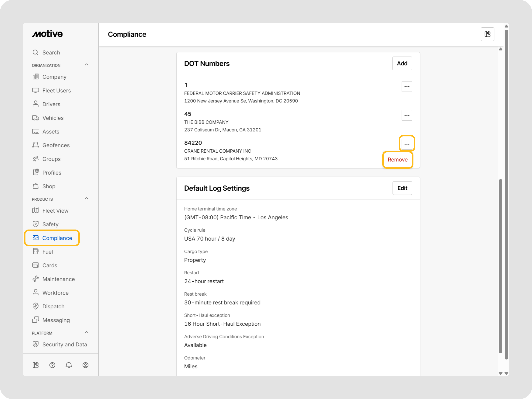Viewport: 532px width, 399px height.
Task: Click the Add DOT Numbers button
Action: 402,63
